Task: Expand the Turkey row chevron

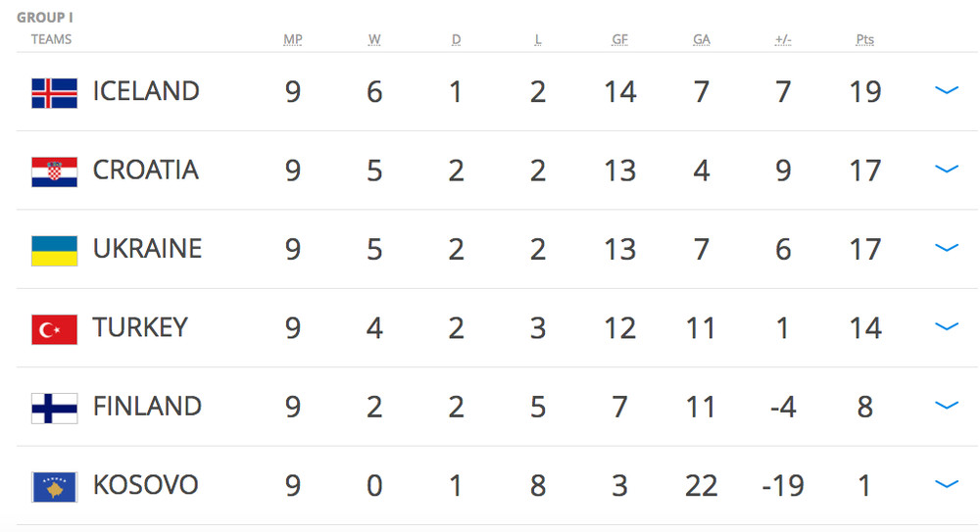Action: coord(947,326)
